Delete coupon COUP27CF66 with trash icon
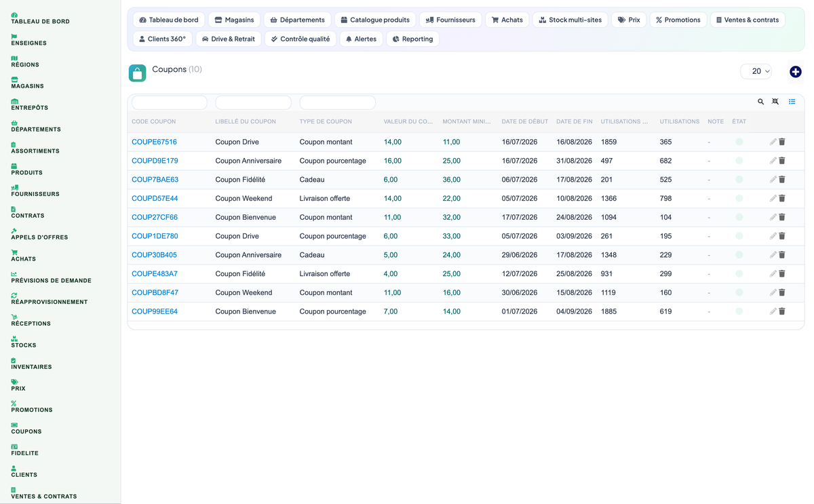The width and height of the screenshot is (814, 504). (782, 217)
